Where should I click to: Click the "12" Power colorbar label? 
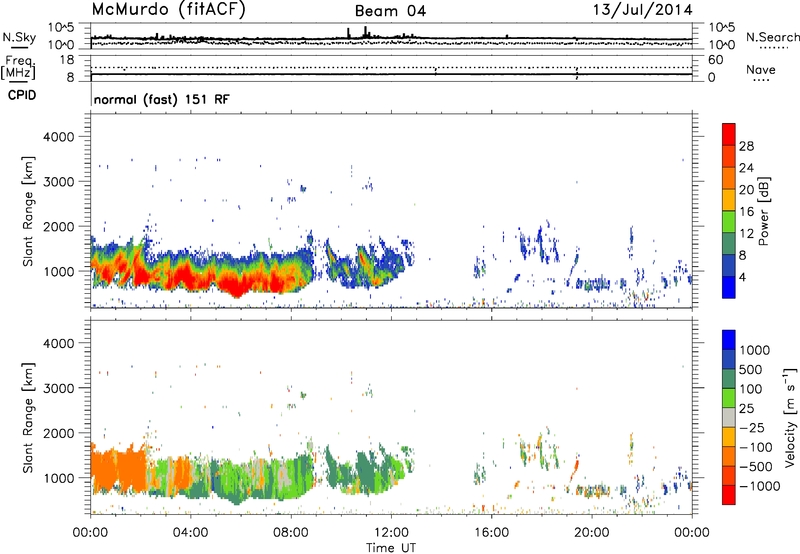click(746, 234)
